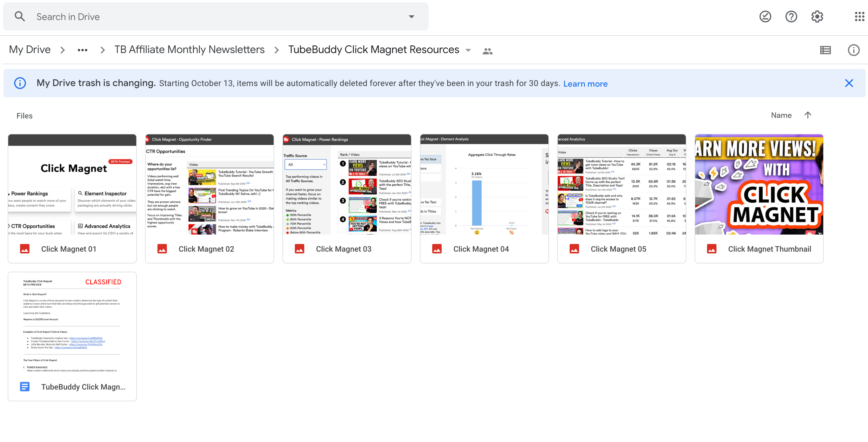Select file name Click Magnet 01
The width and height of the screenshot is (868, 442).
(x=69, y=249)
